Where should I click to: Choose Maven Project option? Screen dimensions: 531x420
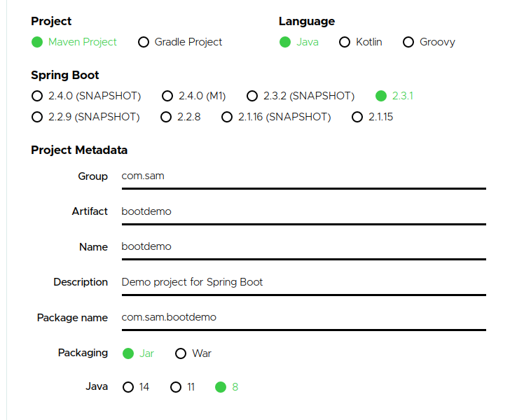[37, 42]
